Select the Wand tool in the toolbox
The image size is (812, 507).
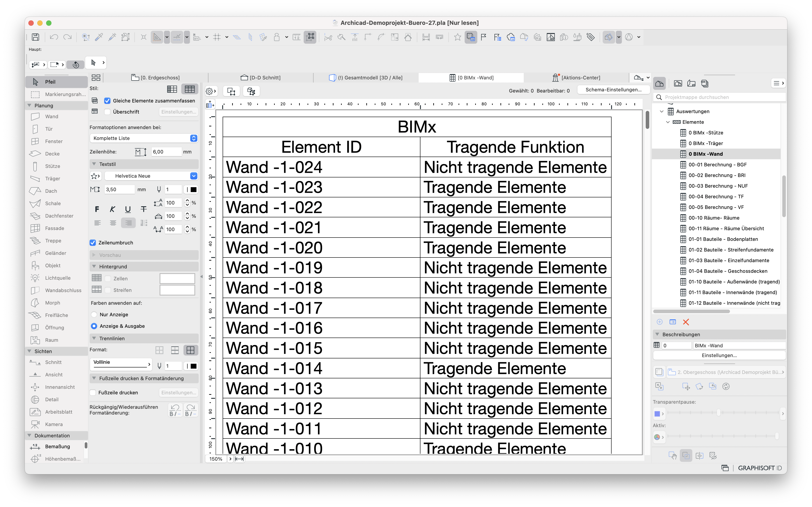click(x=56, y=116)
